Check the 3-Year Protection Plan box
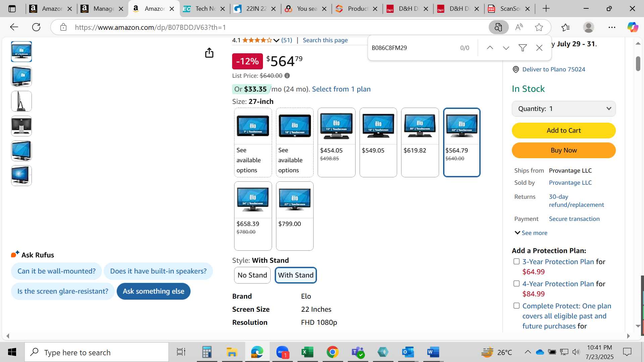Image resolution: width=644 pixels, height=362 pixels. pos(517,261)
